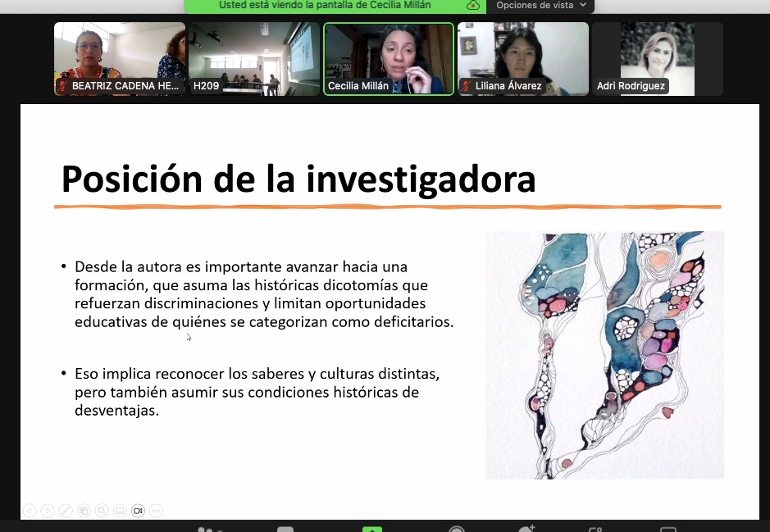Click the muted microphone icon on Liliana Álvarez

pos(467,86)
